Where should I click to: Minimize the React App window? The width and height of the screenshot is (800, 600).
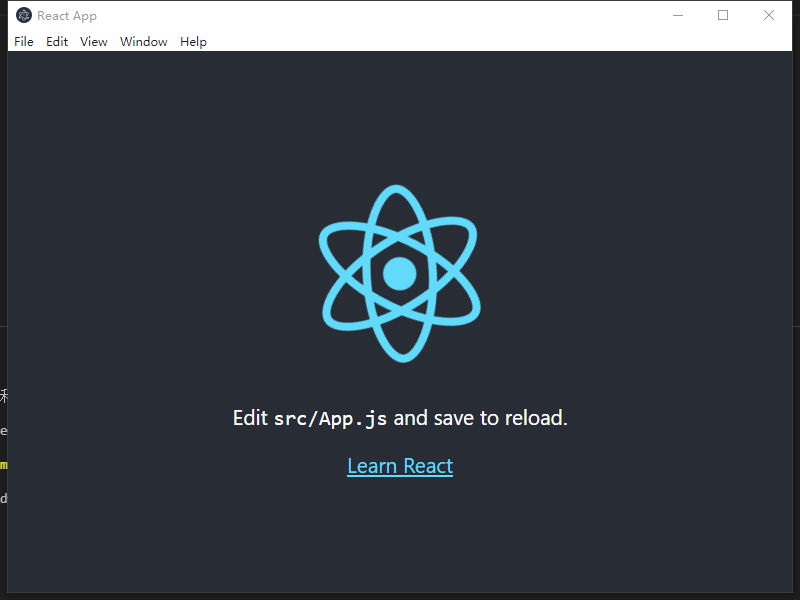click(678, 15)
